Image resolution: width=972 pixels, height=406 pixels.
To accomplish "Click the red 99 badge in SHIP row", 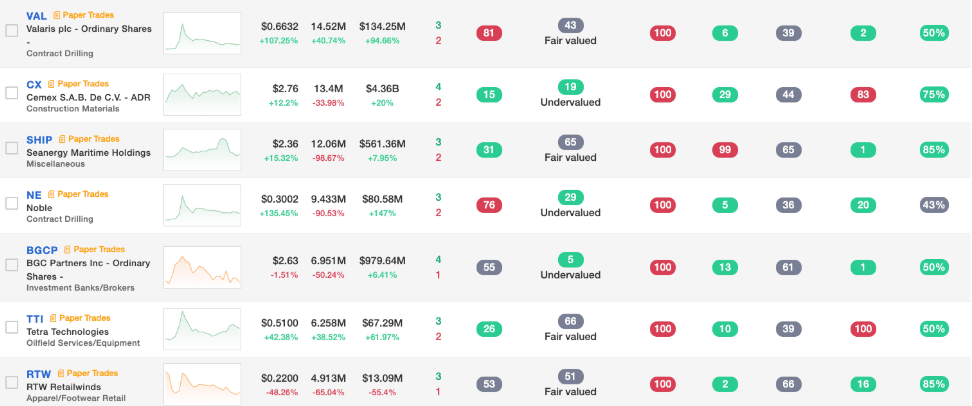I will (725, 149).
